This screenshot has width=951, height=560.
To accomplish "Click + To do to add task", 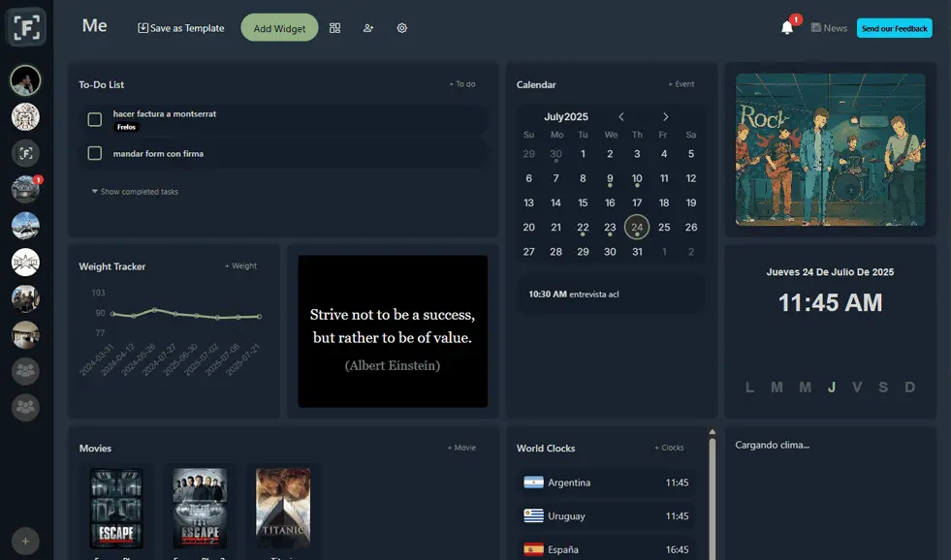I will pos(462,84).
